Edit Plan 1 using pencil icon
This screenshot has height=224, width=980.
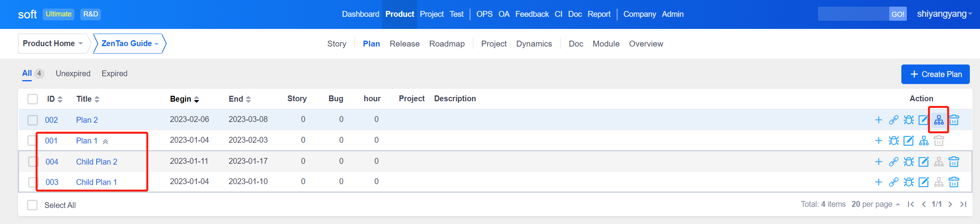coord(908,141)
